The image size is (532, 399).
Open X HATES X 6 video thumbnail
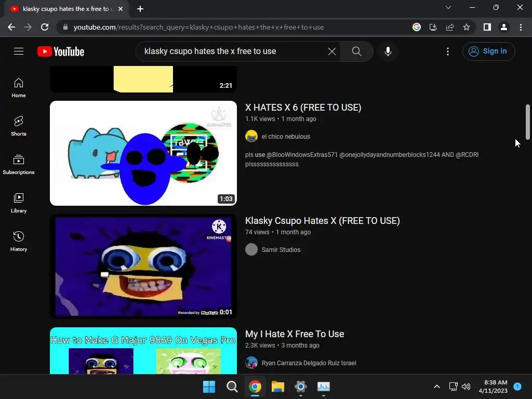point(143,153)
